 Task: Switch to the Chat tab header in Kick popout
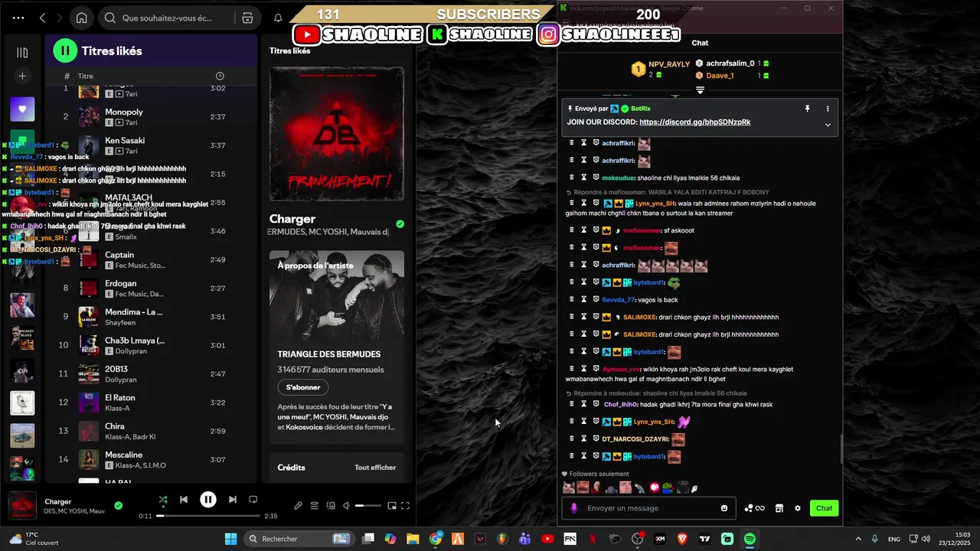(700, 43)
